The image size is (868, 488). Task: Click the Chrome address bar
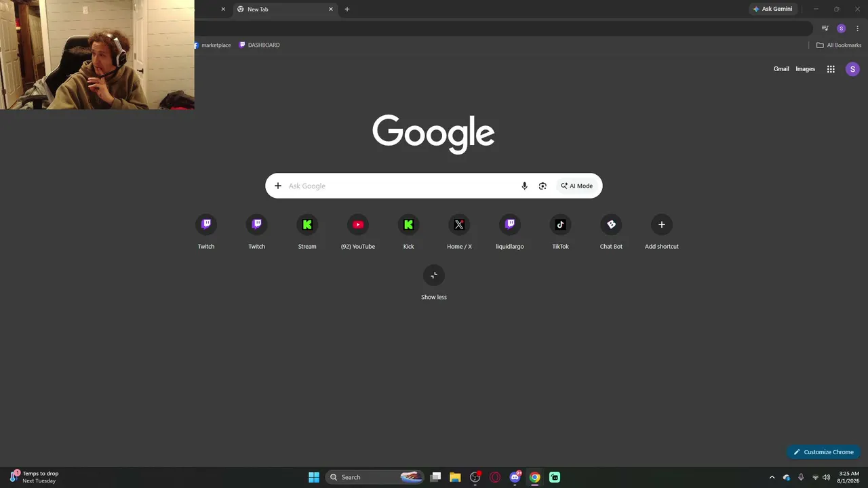click(502, 28)
